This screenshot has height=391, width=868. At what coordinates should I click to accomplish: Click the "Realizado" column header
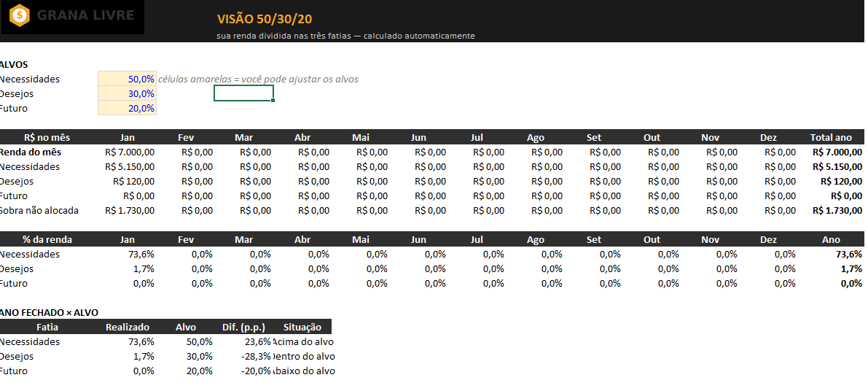tap(128, 328)
